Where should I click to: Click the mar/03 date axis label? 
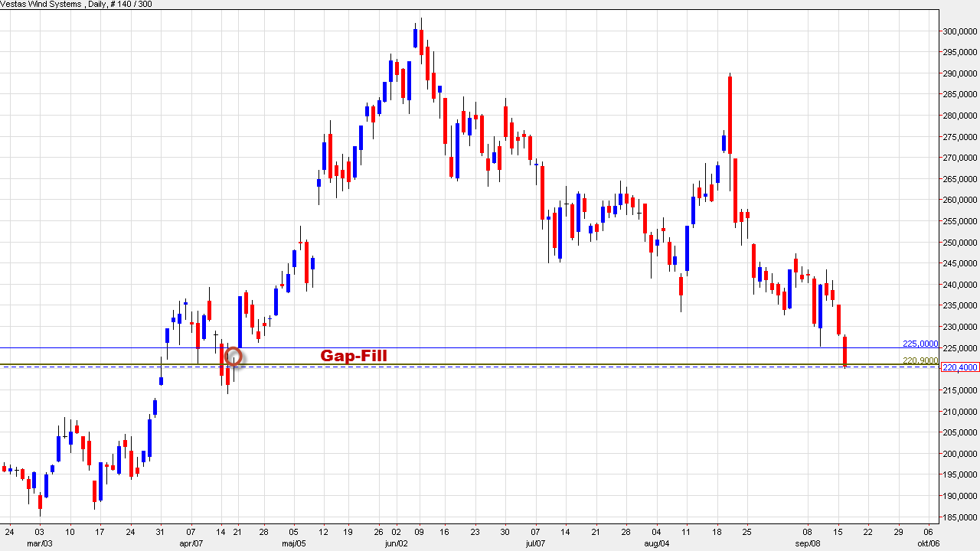40,543
